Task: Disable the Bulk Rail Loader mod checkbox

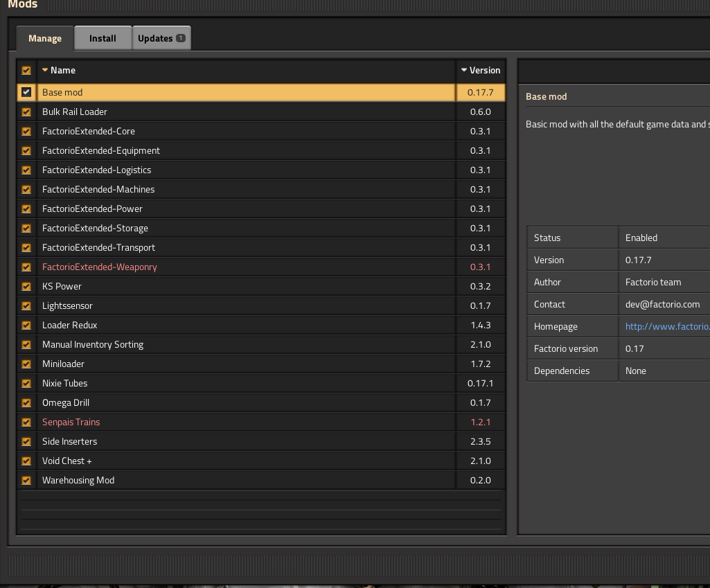Action: pyautogui.click(x=26, y=112)
